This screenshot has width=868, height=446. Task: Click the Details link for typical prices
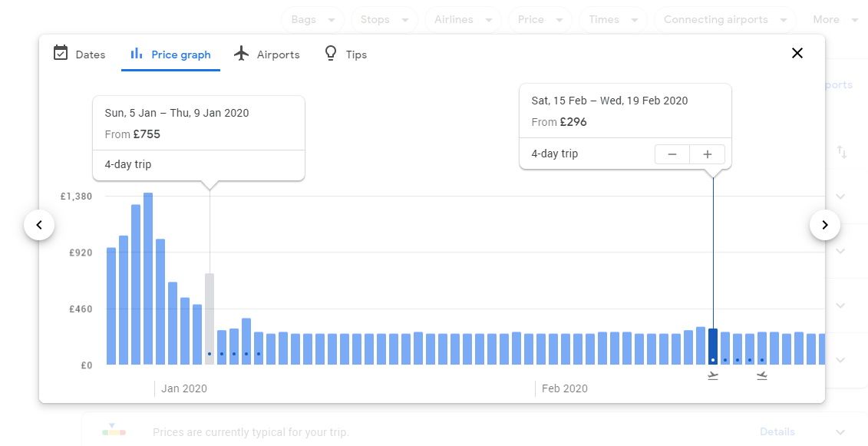click(x=777, y=432)
